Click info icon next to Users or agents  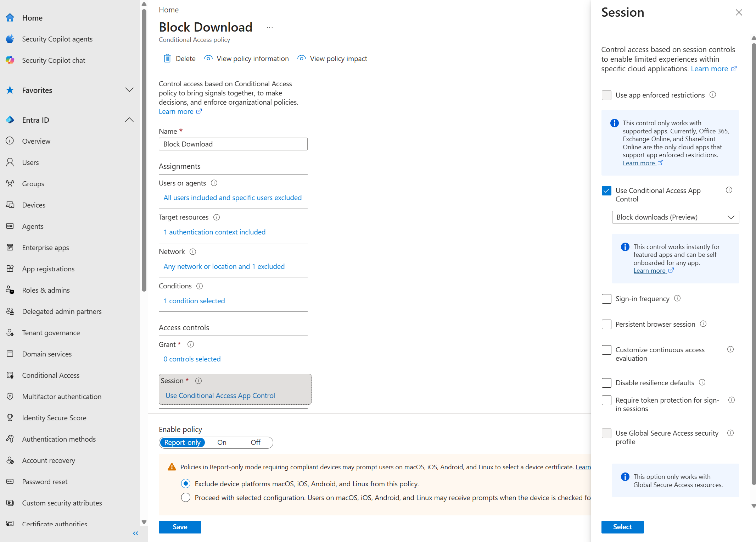214,183
